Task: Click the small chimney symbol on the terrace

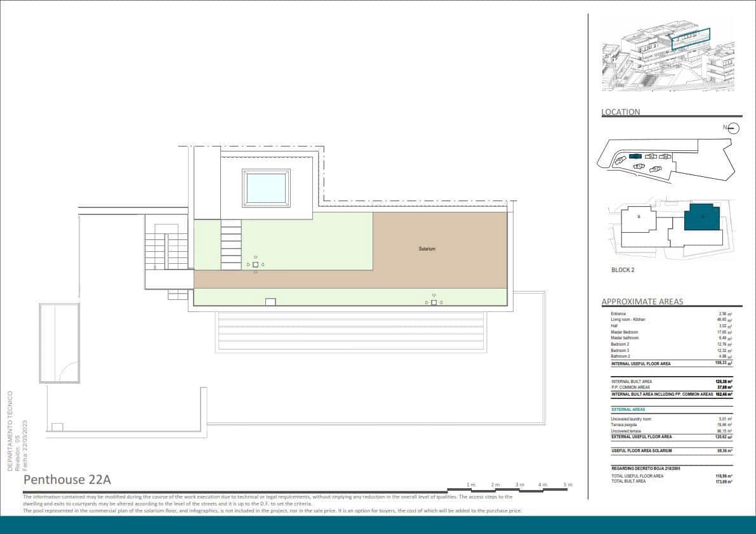Action: pos(255,264)
